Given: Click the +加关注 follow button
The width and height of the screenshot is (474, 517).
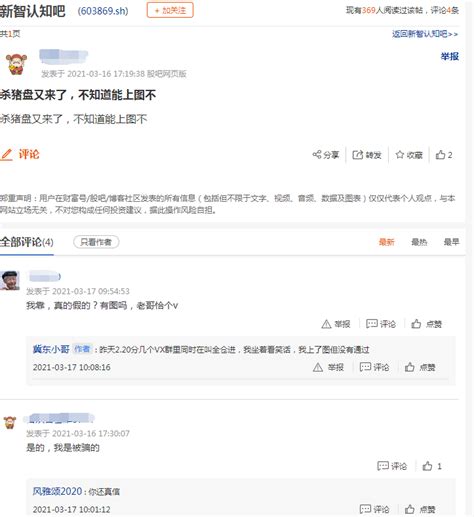Looking at the screenshot, I should coord(170,10).
